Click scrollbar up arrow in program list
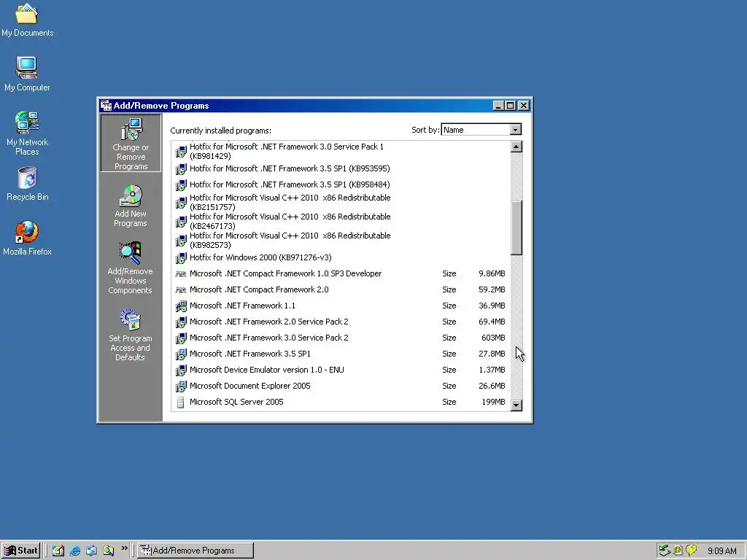This screenshot has width=747, height=560. tap(516, 147)
